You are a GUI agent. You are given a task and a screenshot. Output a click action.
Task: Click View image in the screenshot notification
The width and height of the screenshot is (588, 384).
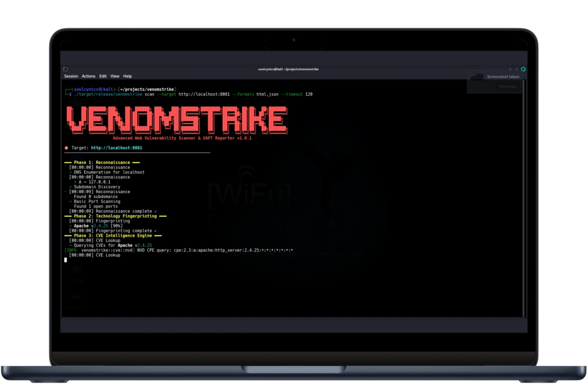508,86
